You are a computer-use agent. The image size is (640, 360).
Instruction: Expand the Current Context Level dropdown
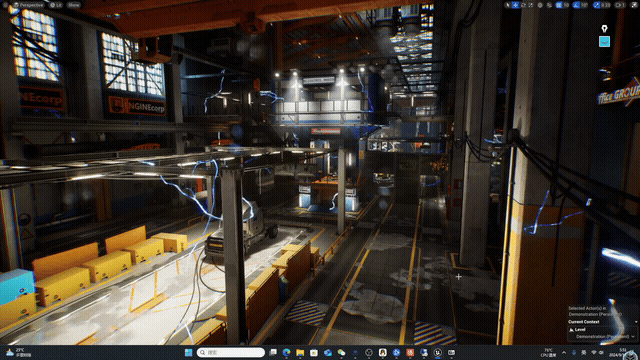pos(602,337)
